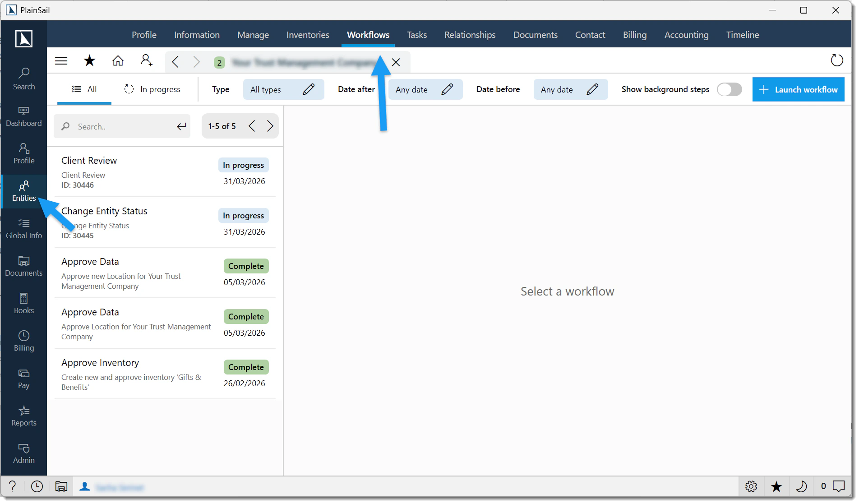This screenshot has height=504, width=859.
Task: Click the hamburger menu icon
Action: (61, 61)
